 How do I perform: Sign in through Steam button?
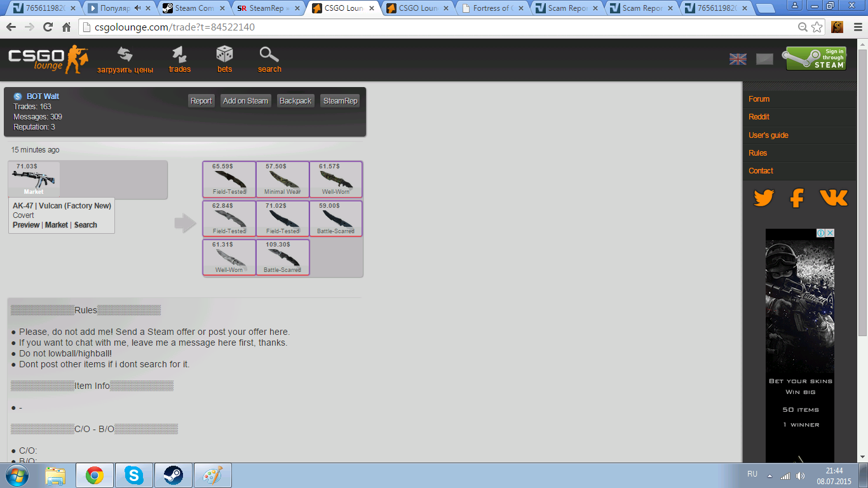click(x=816, y=58)
